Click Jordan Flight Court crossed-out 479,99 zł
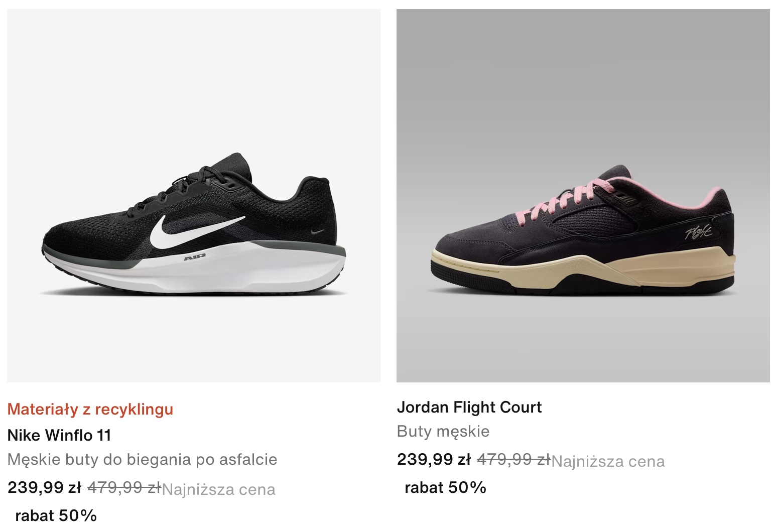The width and height of the screenshot is (778, 532). pos(514,459)
